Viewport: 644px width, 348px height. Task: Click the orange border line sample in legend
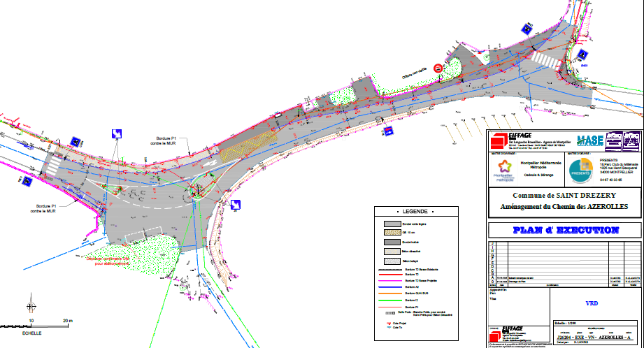(390, 293)
